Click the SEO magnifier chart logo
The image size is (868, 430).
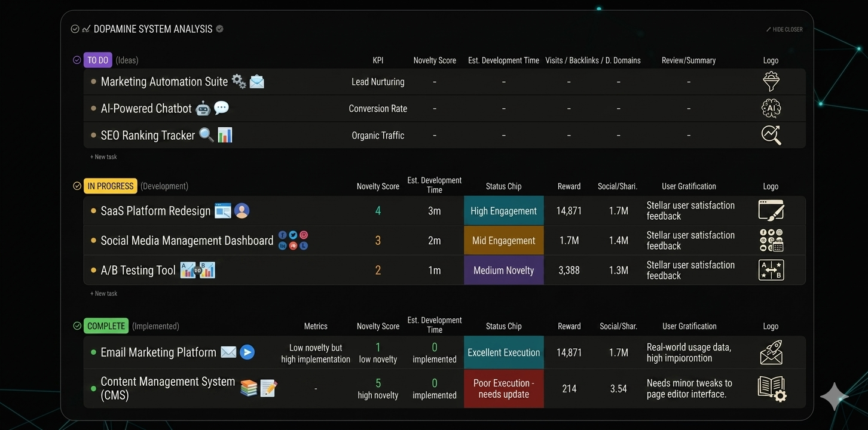coord(771,135)
